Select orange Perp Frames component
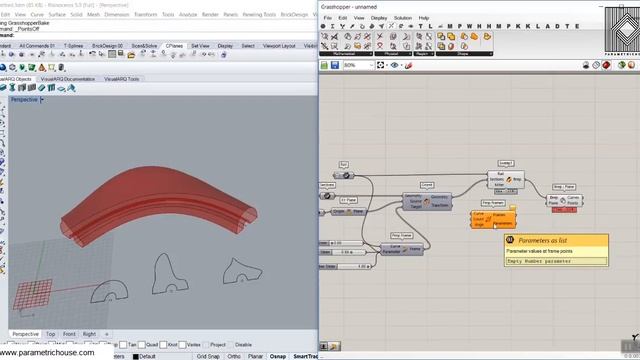Screen dimensions: 640x360 click(x=493, y=219)
